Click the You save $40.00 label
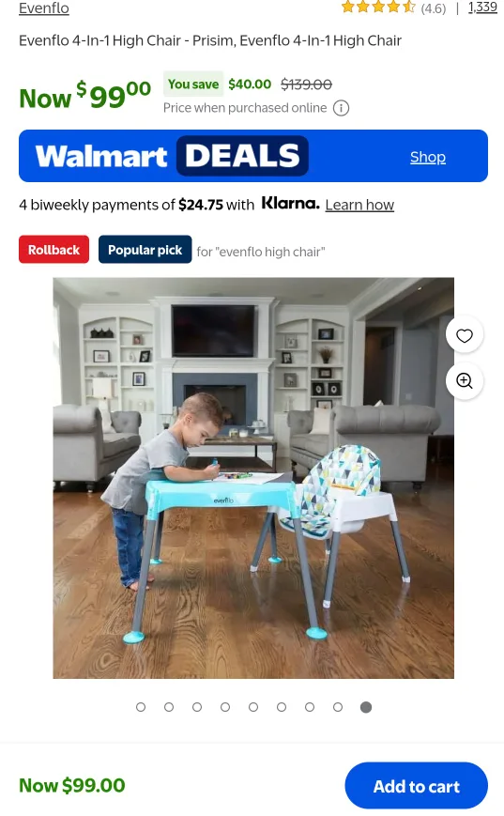This screenshot has height=816, width=504. [219, 85]
